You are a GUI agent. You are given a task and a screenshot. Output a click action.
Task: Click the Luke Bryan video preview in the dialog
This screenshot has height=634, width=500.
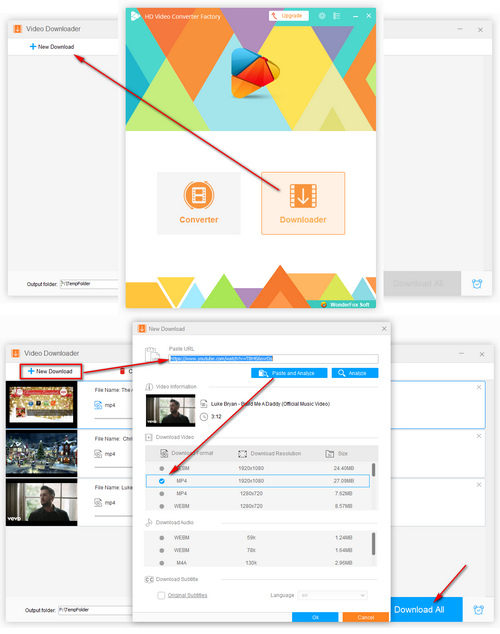pos(170,410)
